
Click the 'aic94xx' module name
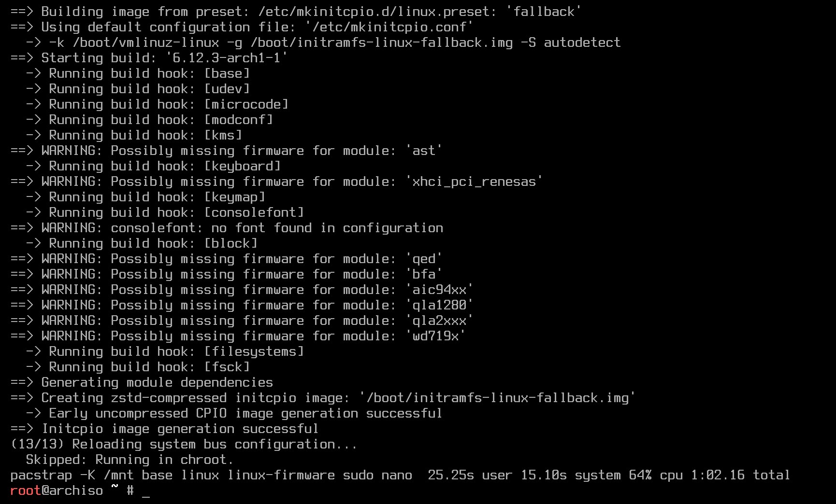click(x=439, y=290)
